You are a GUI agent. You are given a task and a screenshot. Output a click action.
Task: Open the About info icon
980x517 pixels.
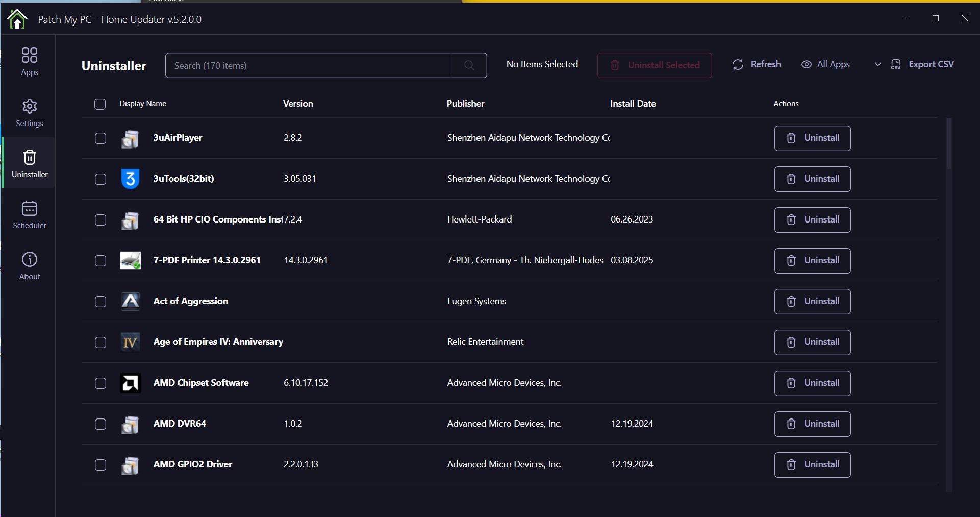30,265
